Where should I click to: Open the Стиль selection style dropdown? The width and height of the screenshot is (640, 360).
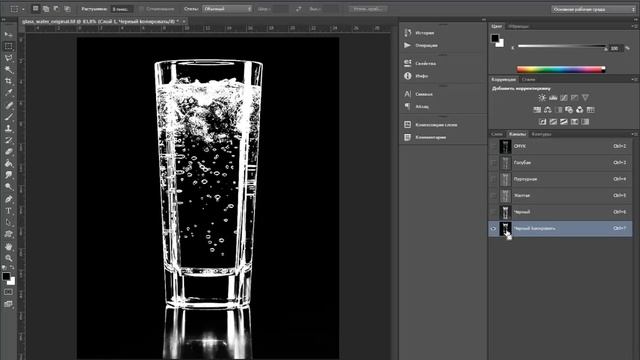[227, 9]
